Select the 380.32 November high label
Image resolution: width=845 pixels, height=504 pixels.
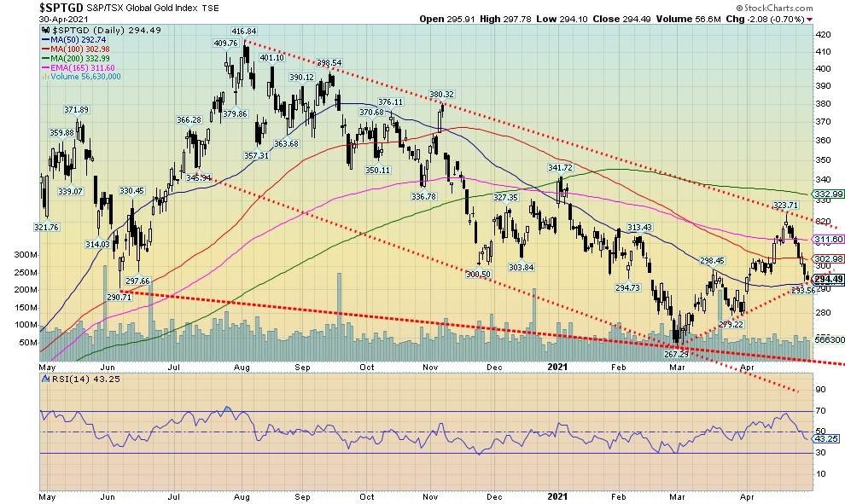coord(441,95)
